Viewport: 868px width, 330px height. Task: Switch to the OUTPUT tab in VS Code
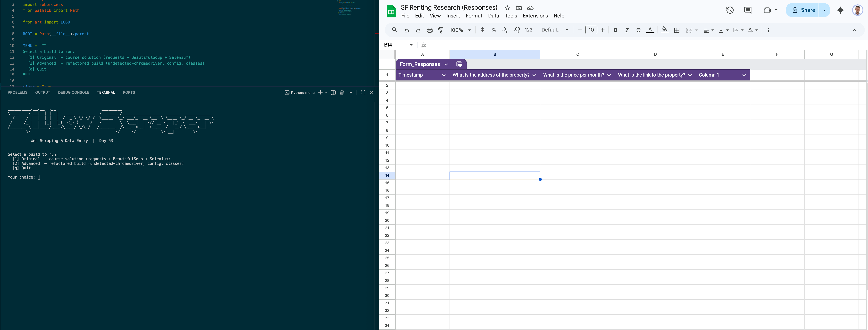[x=42, y=93]
